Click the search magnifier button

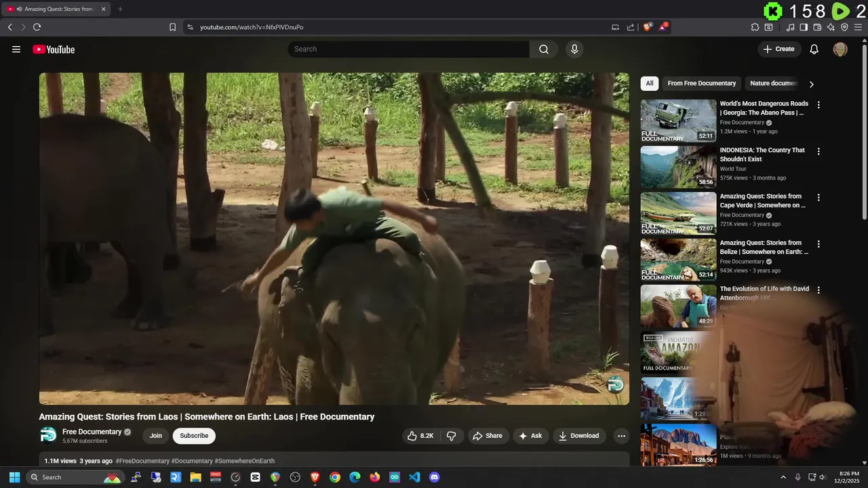544,49
